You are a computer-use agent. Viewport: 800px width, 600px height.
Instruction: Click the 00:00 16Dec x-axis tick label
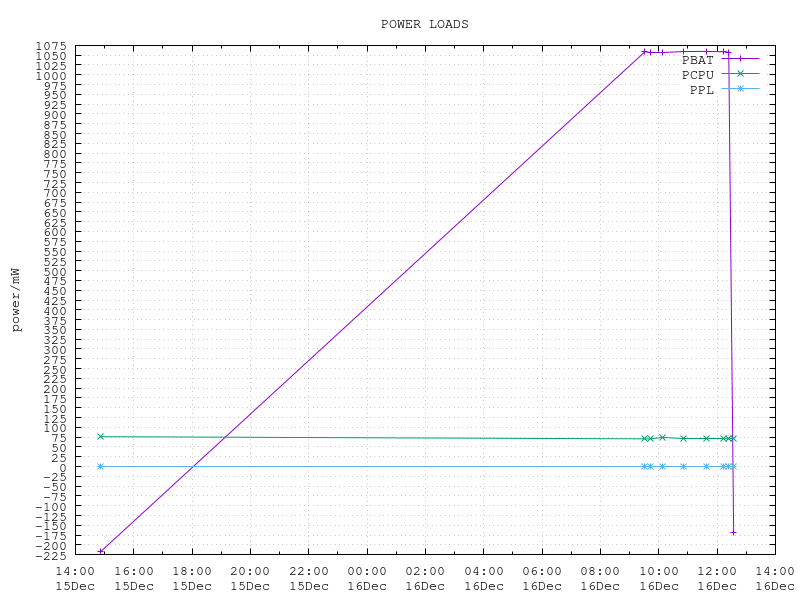pyautogui.click(x=367, y=578)
